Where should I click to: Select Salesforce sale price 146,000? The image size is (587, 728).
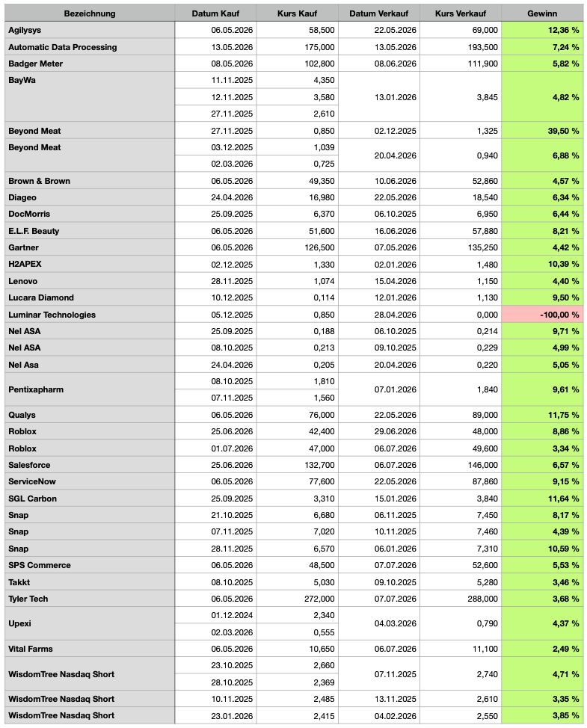coord(461,465)
